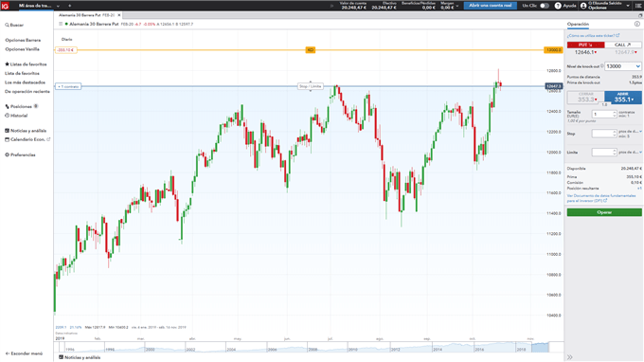The width and height of the screenshot is (644, 362).
Task: Open the Stop units dropdown
Action: (x=630, y=132)
